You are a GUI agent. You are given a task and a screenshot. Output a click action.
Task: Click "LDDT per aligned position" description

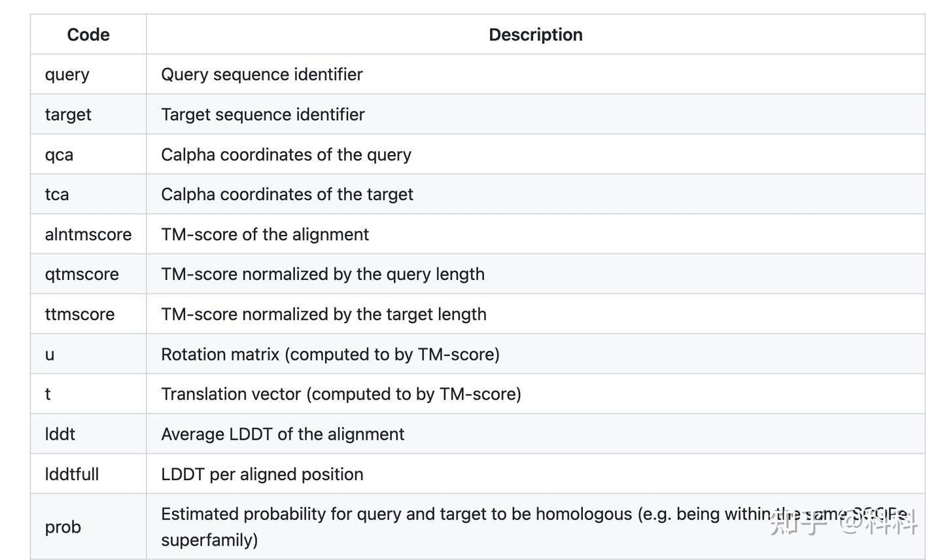[262, 474]
